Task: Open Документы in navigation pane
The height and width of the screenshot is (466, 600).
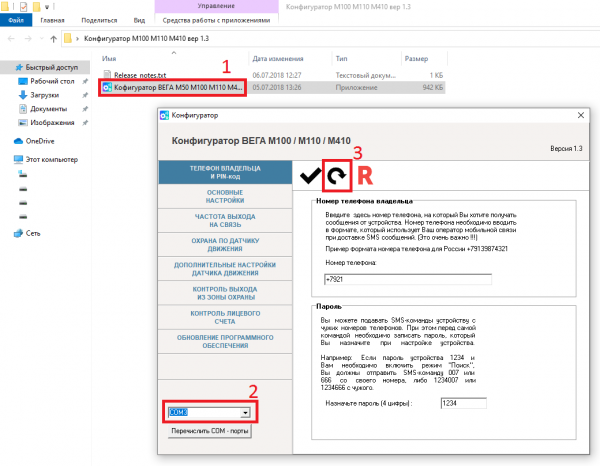Action: click(49, 109)
